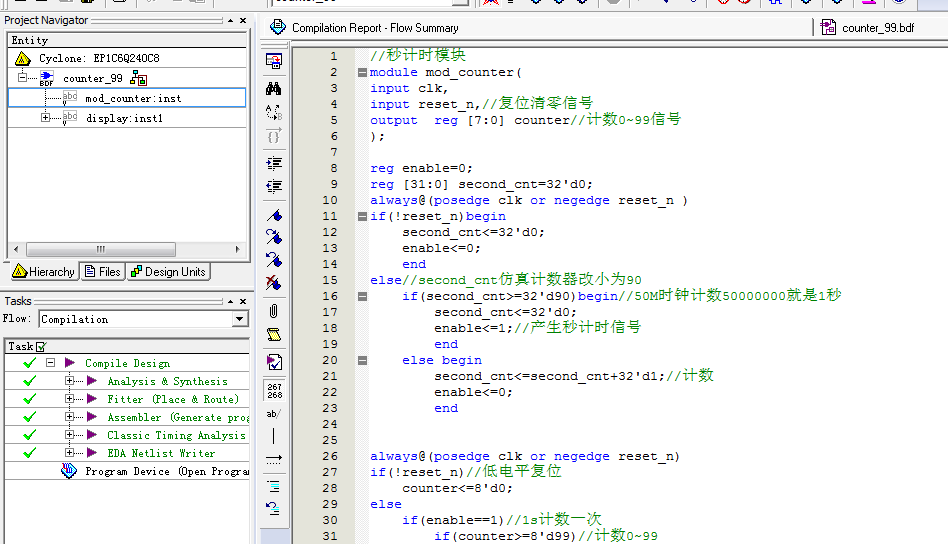The image size is (948, 544).
Task: Expand the display:inst1 tree node
Action: [x=46, y=118]
